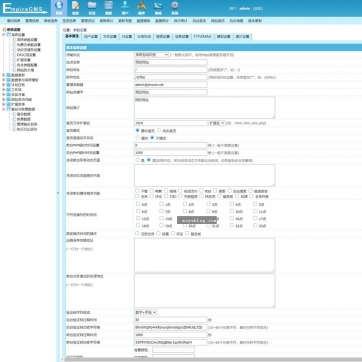362x362 pixels.
Task: Click the page icon beside 备份数据
Action: (14, 114)
